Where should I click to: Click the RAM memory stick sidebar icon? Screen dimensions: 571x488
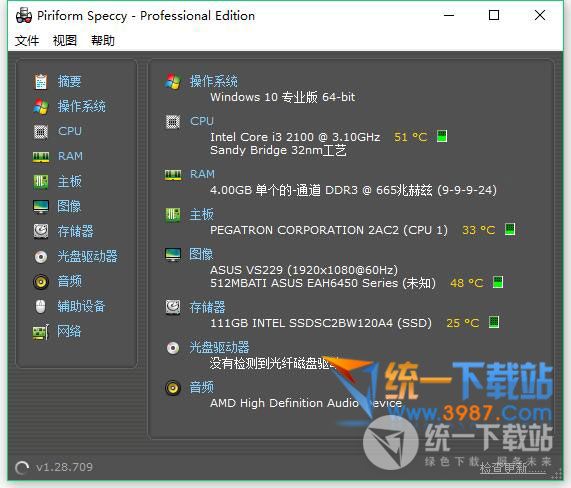41,157
